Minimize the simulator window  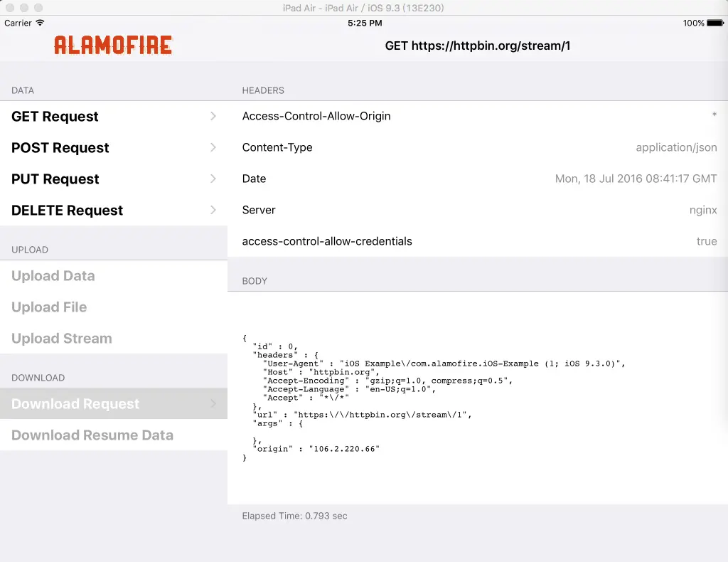coord(24,8)
